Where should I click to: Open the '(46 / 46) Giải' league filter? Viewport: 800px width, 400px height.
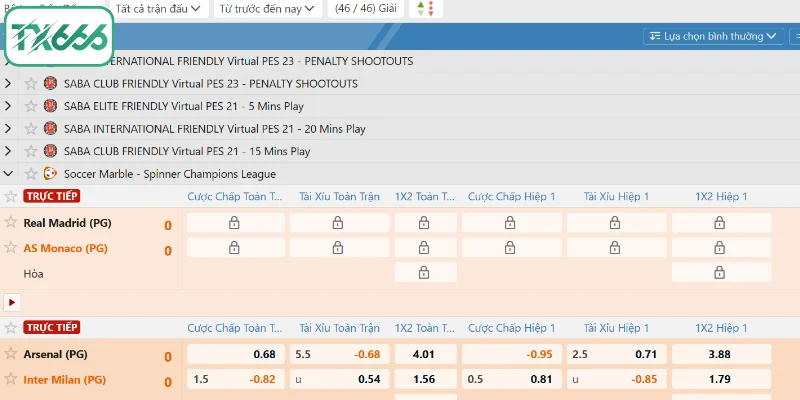(x=365, y=9)
